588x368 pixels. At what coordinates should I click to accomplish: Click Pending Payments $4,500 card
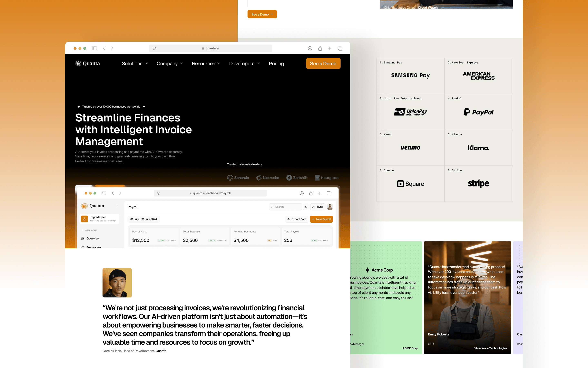coord(255,236)
